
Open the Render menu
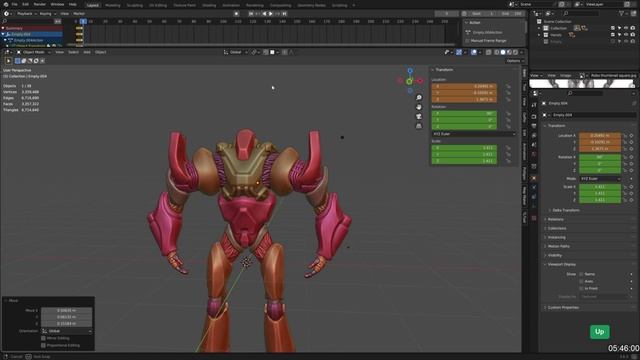coord(40,4)
